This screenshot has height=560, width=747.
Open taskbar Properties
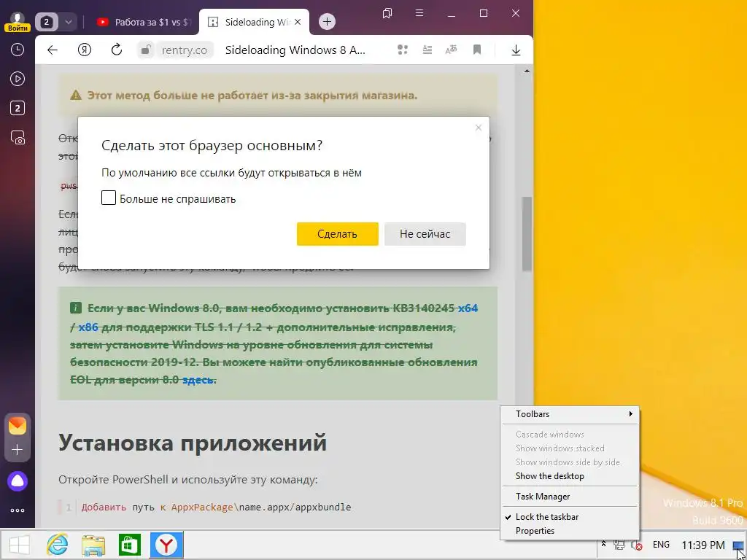569,531
